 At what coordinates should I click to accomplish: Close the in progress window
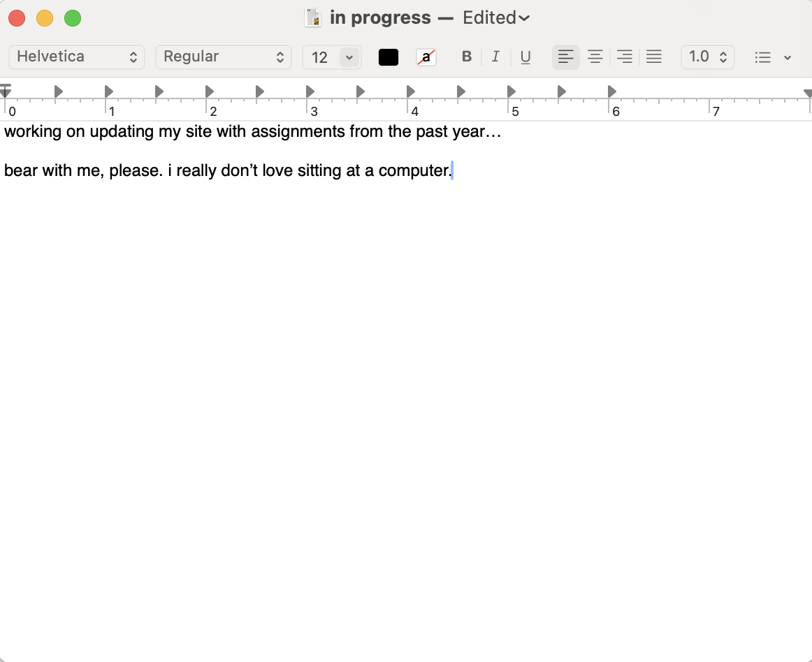(x=17, y=18)
